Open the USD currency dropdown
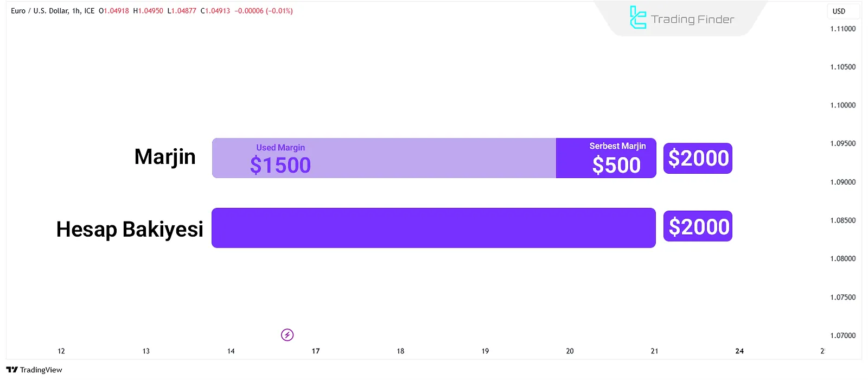The image size is (868, 380). (839, 11)
